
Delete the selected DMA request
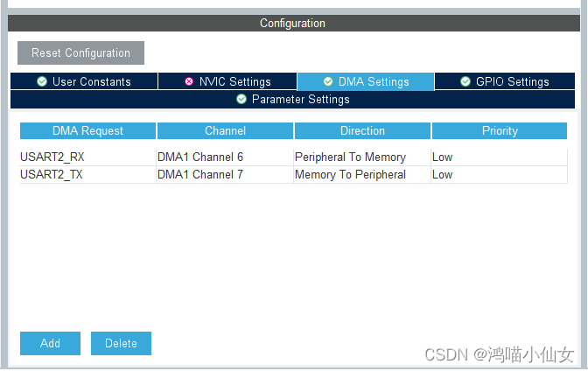click(121, 343)
